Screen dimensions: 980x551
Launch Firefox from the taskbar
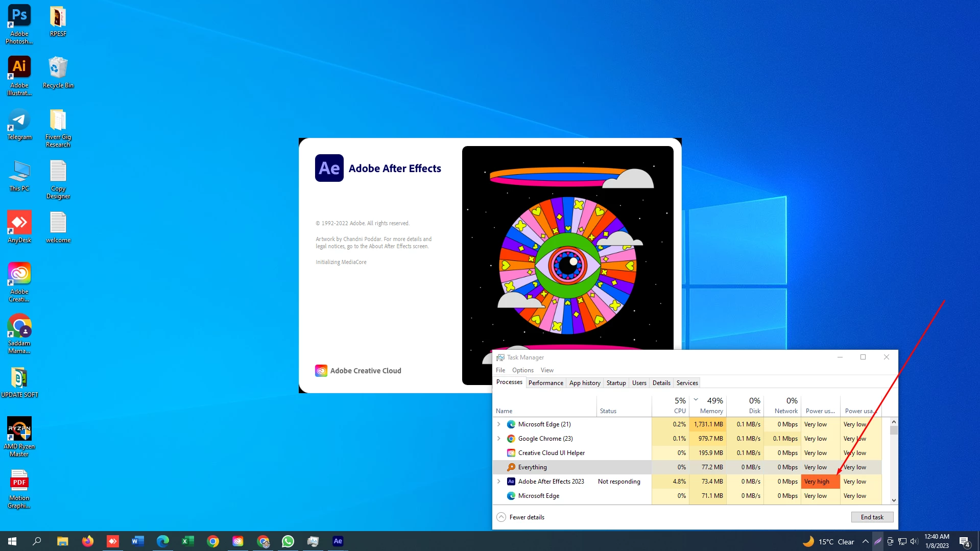(x=87, y=541)
